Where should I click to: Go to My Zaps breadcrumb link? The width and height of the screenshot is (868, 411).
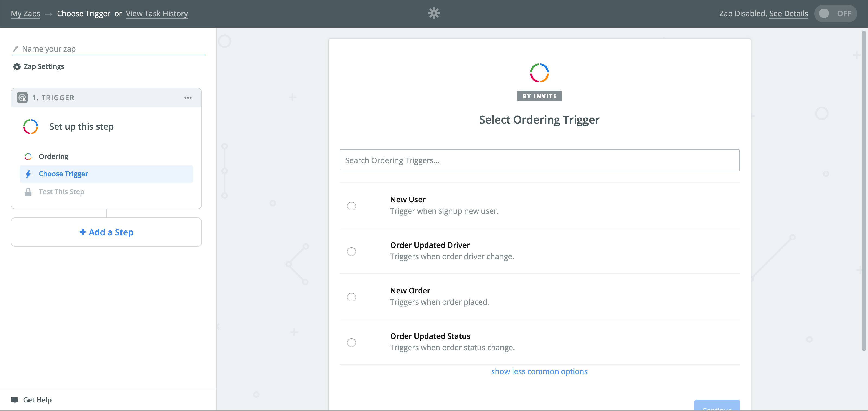tap(25, 14)
